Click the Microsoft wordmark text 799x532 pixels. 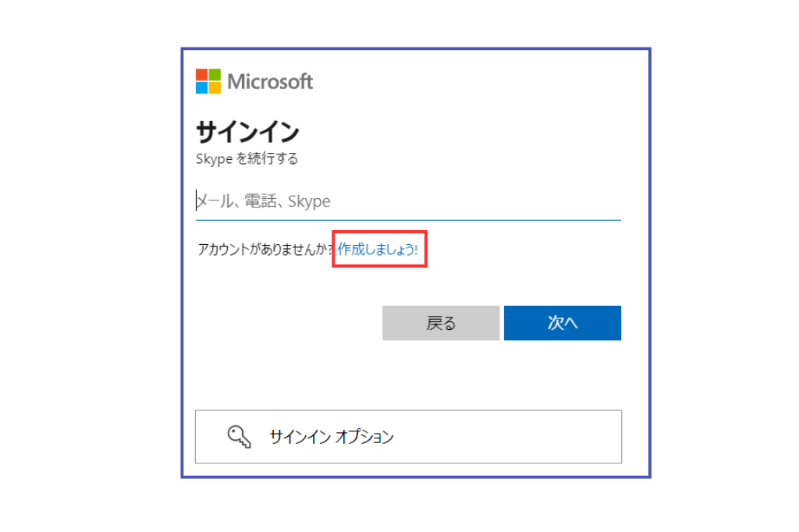pyautogui.click(x=270, y=81)
